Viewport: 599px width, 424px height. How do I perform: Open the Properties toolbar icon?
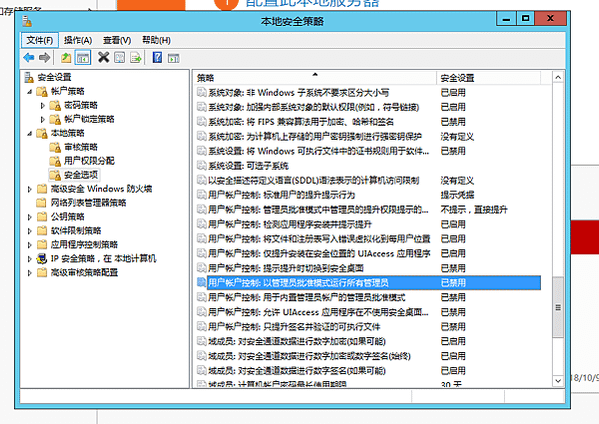click(x=120, y=58)
